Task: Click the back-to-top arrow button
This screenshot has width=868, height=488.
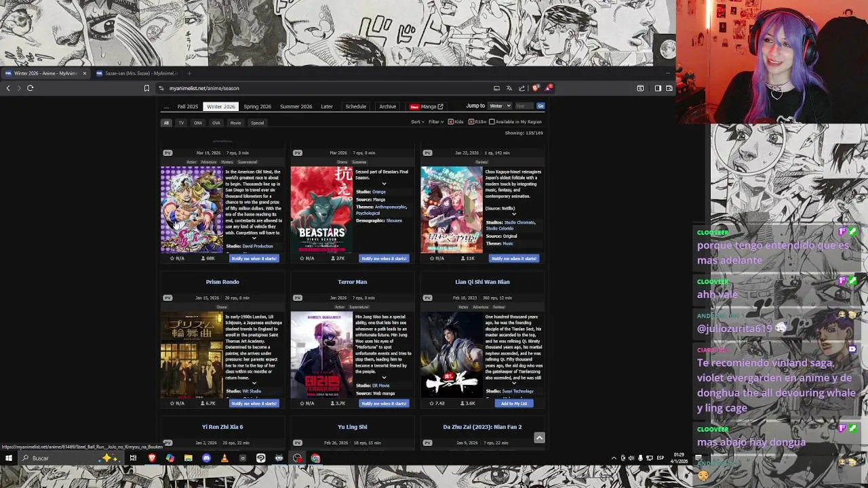Action: pos(539,438)
